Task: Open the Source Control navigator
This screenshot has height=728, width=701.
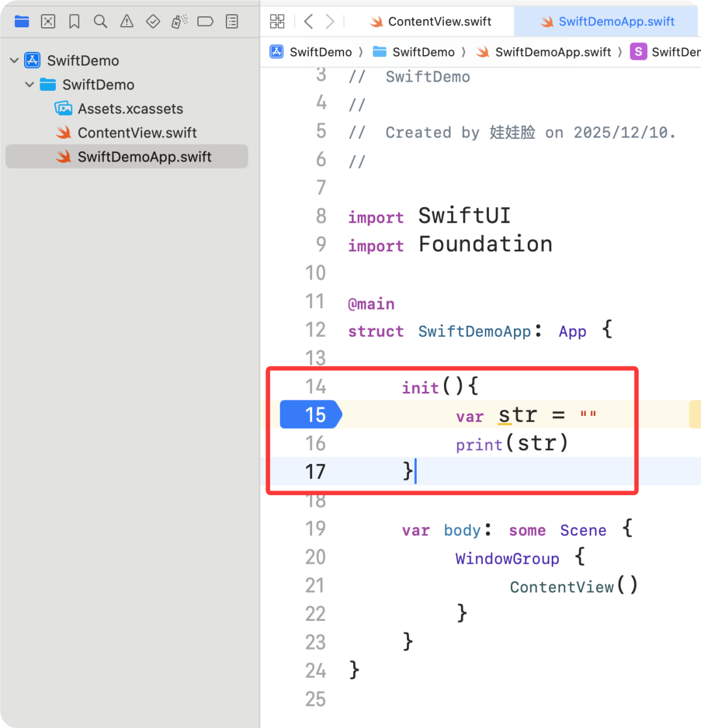Action: 48,21
